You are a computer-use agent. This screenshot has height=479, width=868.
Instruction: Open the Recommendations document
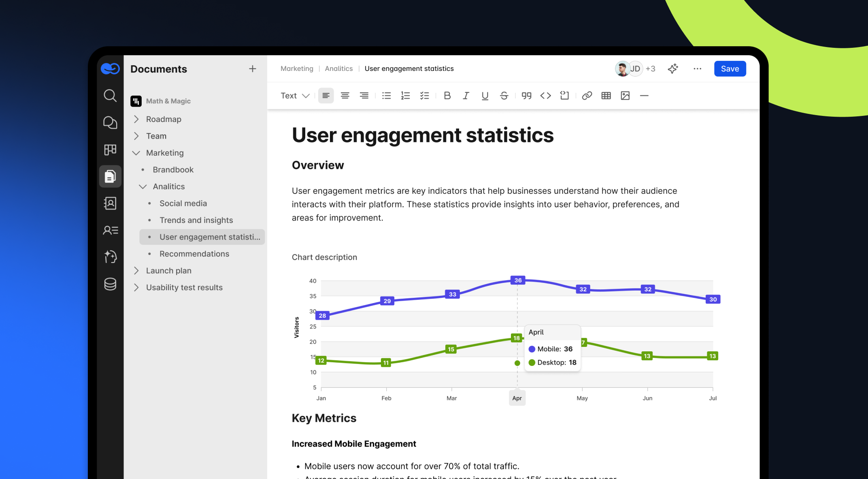click(x=194, y=254)
